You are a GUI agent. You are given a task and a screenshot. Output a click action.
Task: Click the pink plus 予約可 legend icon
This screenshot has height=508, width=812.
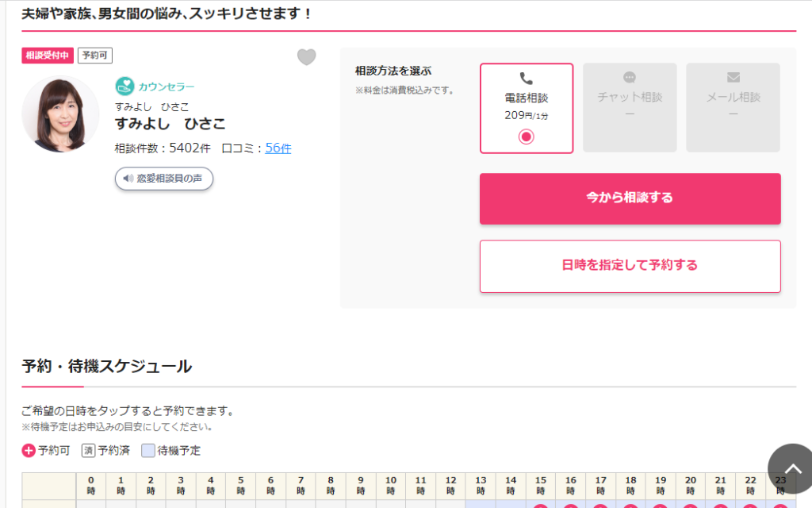coord(29,451)
